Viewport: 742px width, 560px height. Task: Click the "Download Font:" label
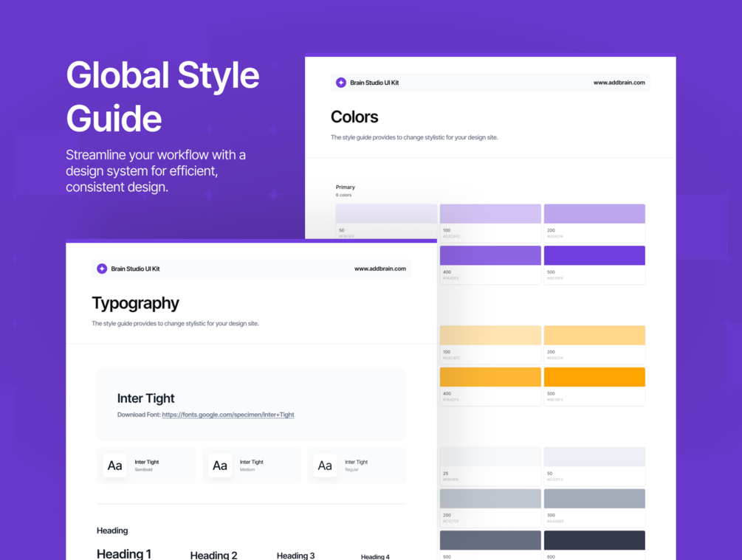[139, 415]
